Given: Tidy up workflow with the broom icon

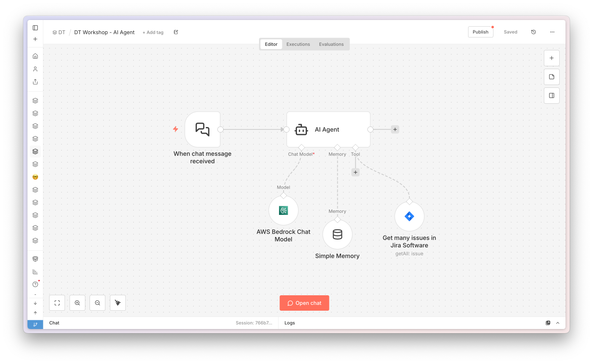Looking at the screenshot, I should pyautogui.click(x=118, y=303).
